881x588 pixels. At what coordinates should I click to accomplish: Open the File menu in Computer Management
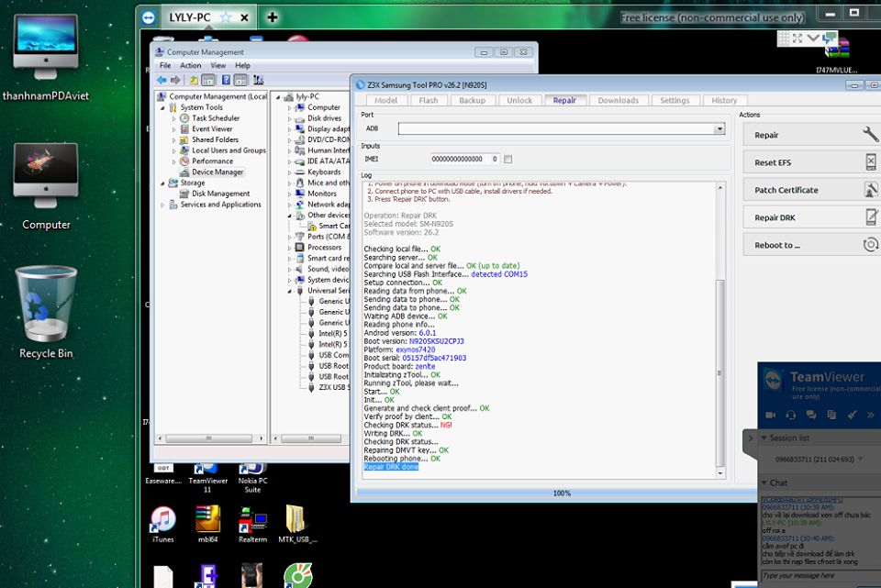point(165,66)
